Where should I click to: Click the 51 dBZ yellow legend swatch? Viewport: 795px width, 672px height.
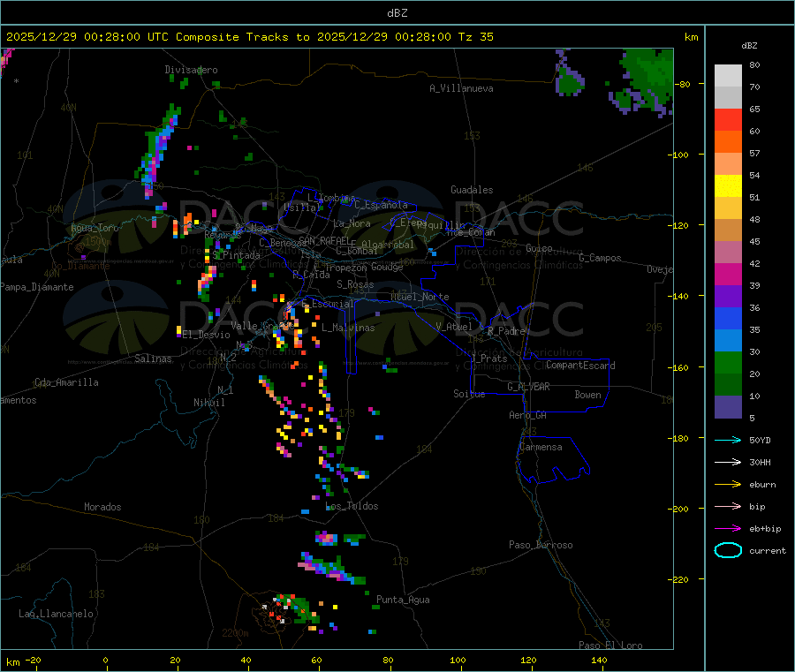[x=728, y=186]
